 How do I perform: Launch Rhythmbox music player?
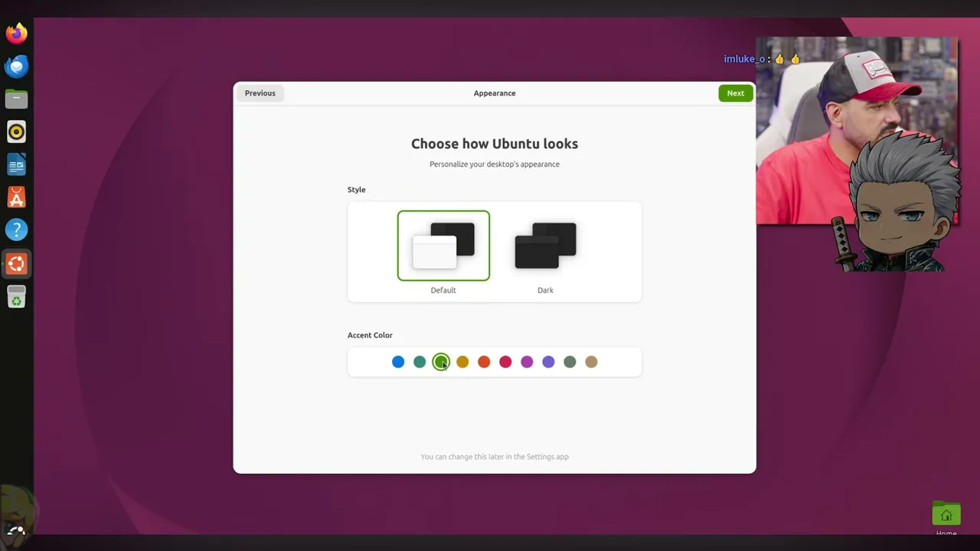click(16, 132)
